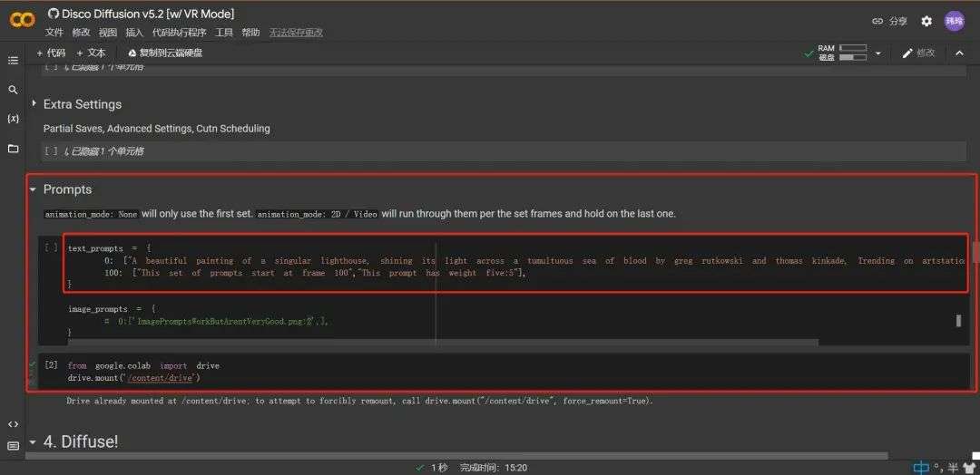Run the drive.mount cell [2]
980x475 pixels.
[51, 366]
